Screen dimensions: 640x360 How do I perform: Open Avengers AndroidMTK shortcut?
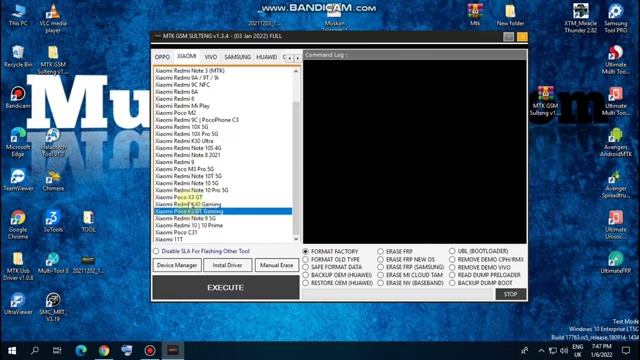point(616,142)
